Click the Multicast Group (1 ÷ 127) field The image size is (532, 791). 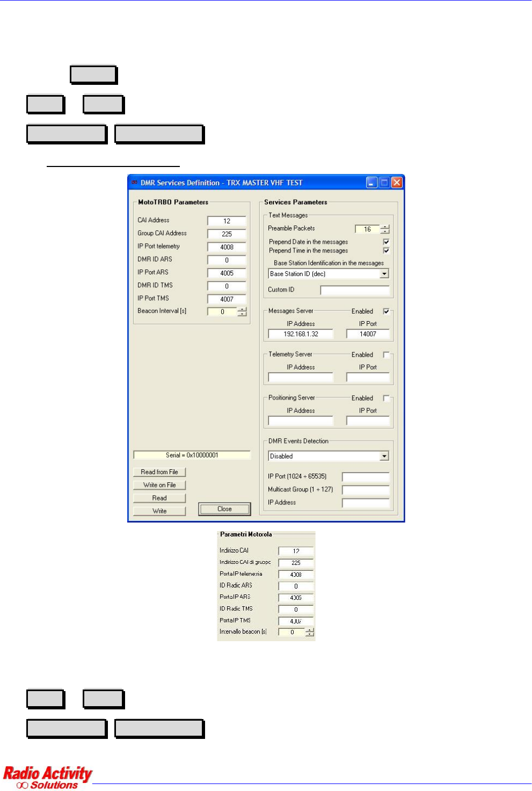pos(366,490)
